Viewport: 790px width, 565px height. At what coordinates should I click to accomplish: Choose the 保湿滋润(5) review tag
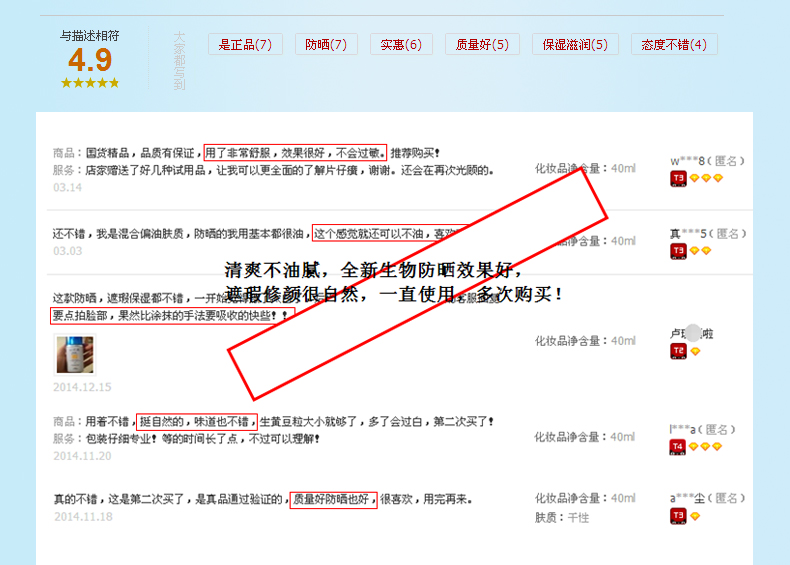[575, 45]
